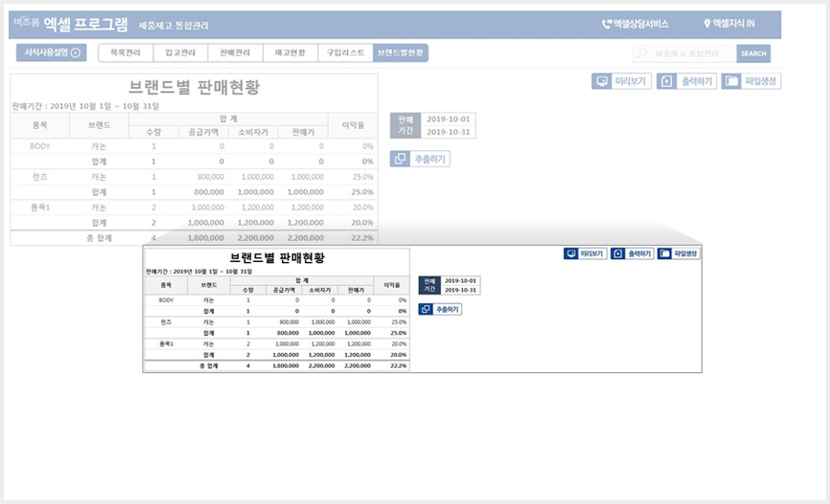This screenshot has height=504, width=830.
Task: Select enlarged panel date 2019-10-01
Action: pyautogui.click(x=461, y=280)
